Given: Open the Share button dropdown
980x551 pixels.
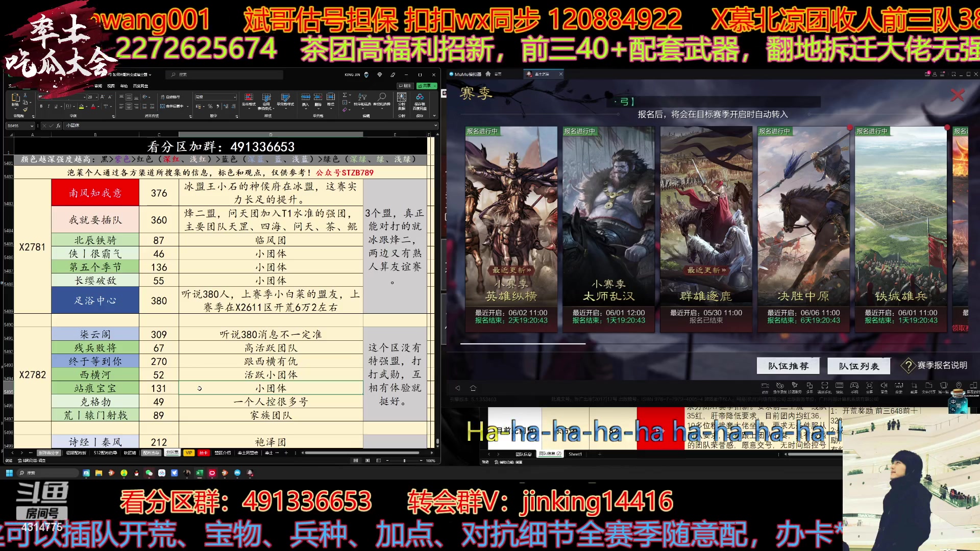Looking at the screenshot, I should [x=434, y=86].
